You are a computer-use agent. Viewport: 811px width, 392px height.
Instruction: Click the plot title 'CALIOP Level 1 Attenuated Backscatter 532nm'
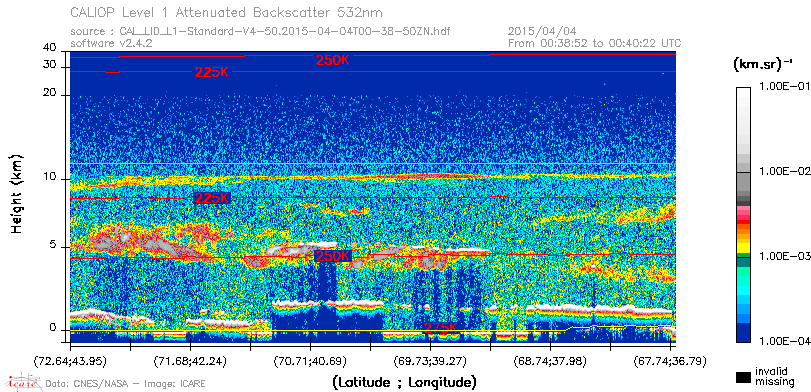227,12
